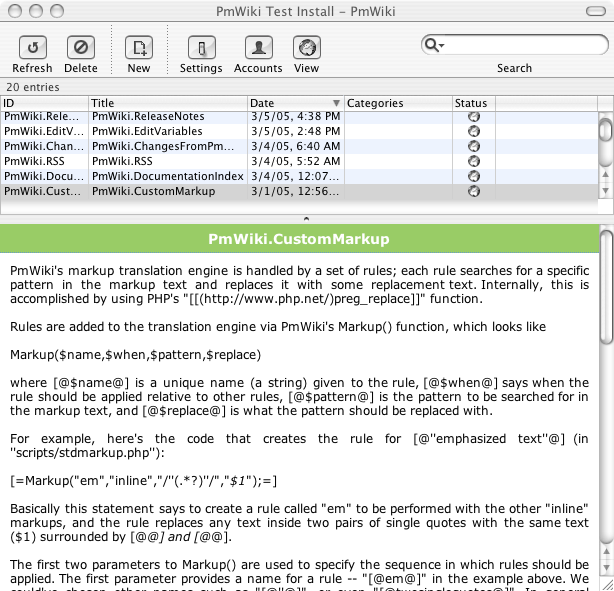
Task: Click the Refresh toolbar icon
Action: [33, 48]
